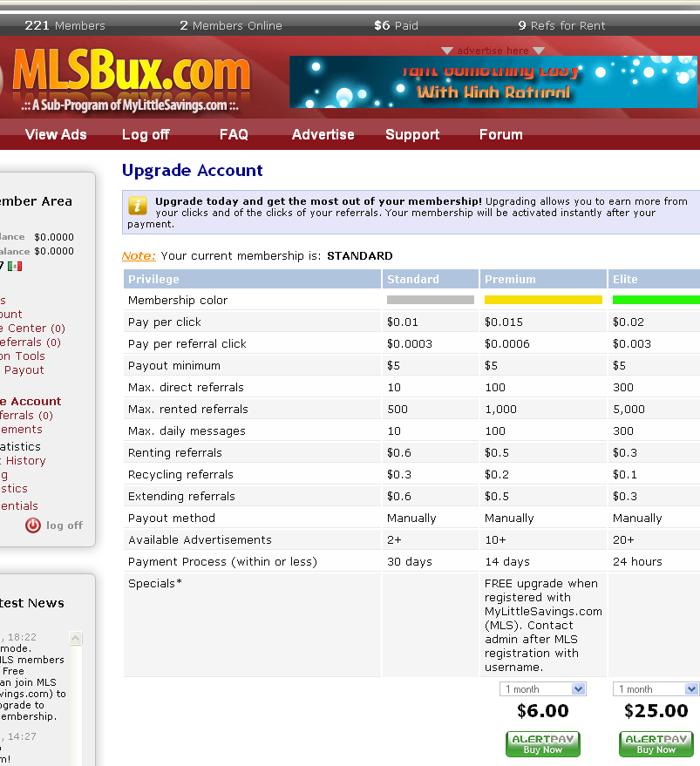Click Max. daily messages row label
The image size is (700, 766).
(x=187, y=430)
